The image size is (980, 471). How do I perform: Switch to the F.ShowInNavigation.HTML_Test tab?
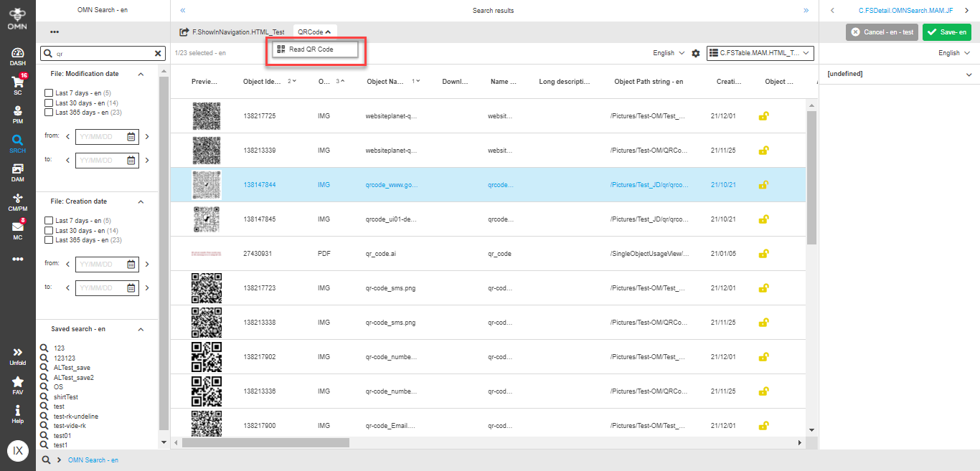click(237, 32)
